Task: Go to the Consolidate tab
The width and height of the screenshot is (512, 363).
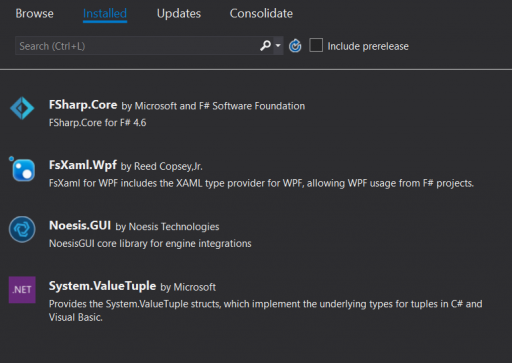Action: coord(261,14)
